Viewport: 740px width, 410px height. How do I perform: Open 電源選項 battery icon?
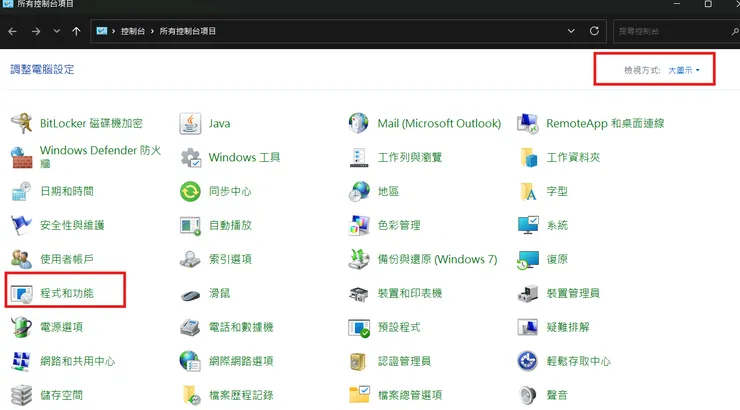[x=22, y=327]
